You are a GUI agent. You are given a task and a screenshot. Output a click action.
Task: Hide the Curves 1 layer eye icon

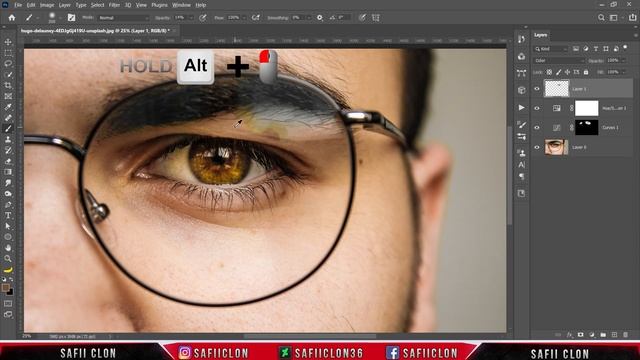point(537,127)
